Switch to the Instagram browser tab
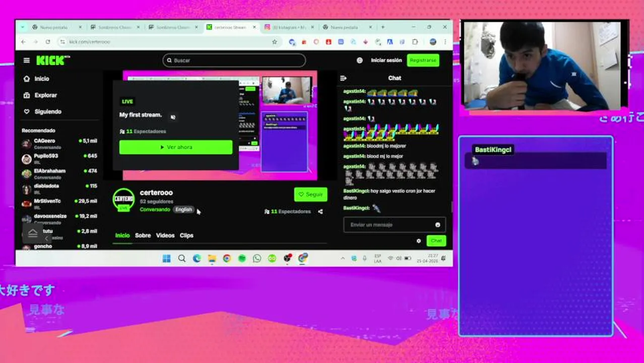Image resolution: width=644 pixels, height=363 pixels. (289, 27)
